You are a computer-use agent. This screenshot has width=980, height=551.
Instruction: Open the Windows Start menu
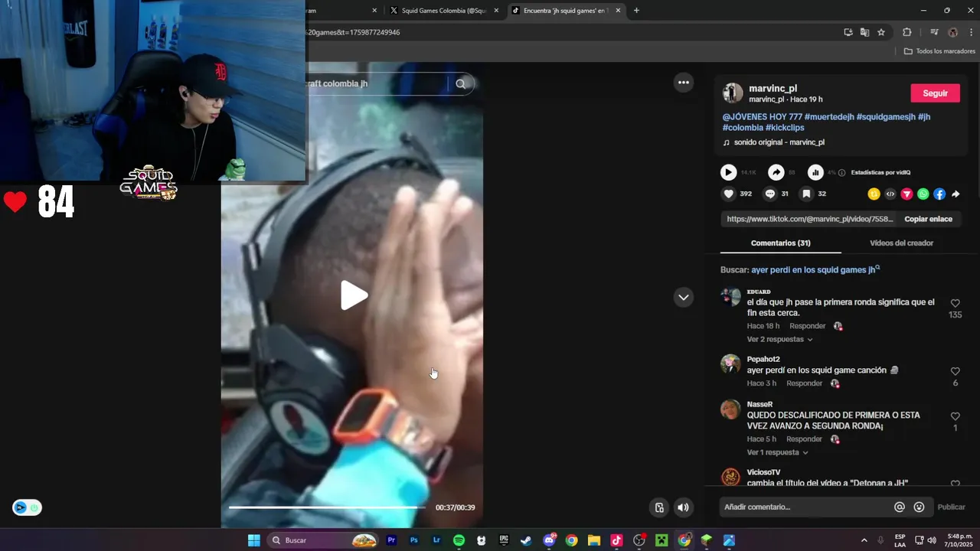coord(253,540)
